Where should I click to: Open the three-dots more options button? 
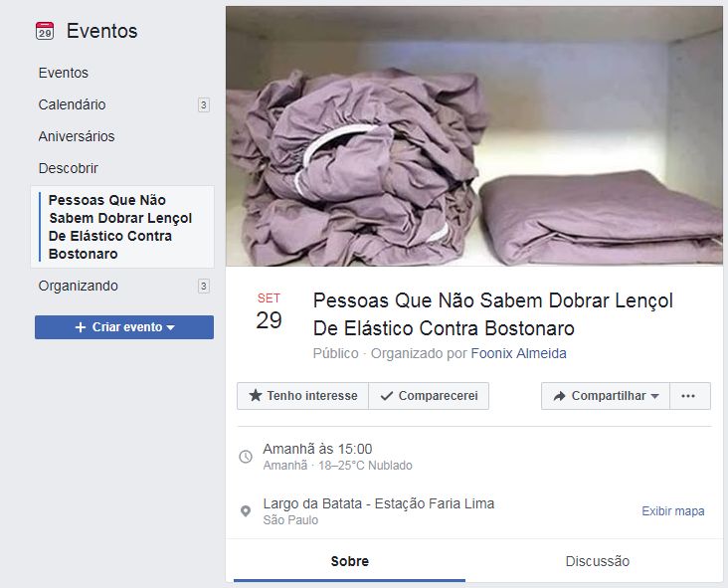pos(689,396)
